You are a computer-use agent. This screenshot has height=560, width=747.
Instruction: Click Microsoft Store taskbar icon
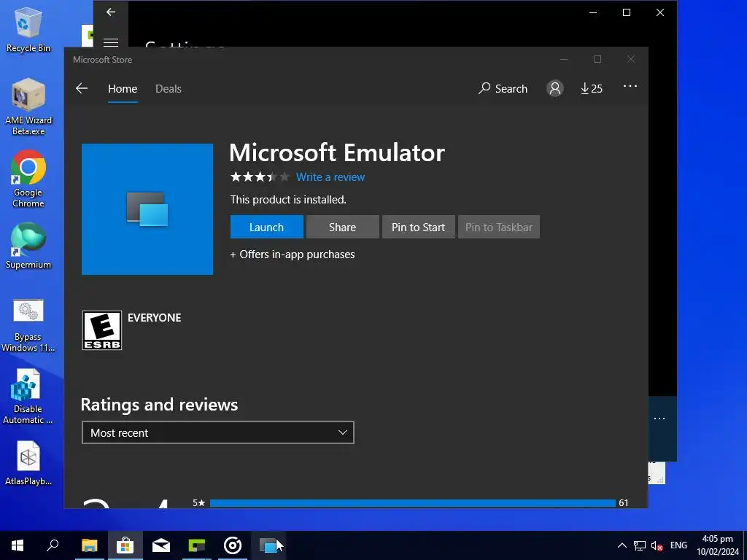point(125,545)
